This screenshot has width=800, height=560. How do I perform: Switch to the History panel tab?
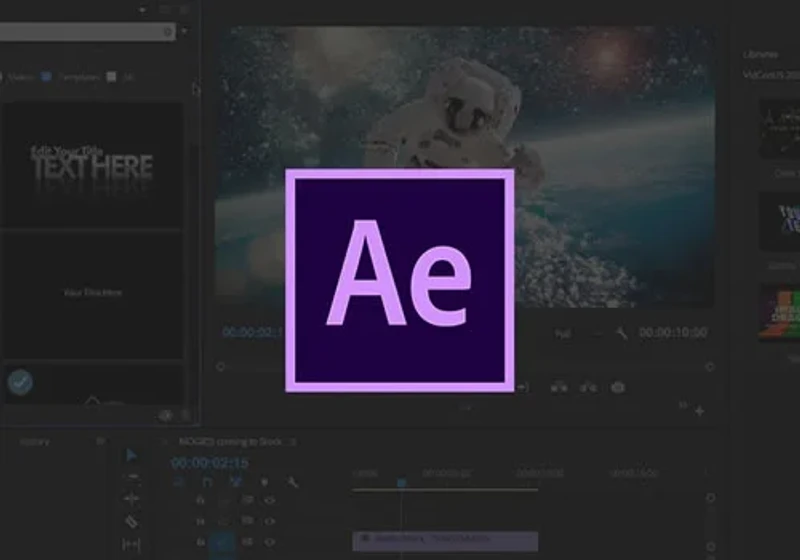[x=35, y=442]
